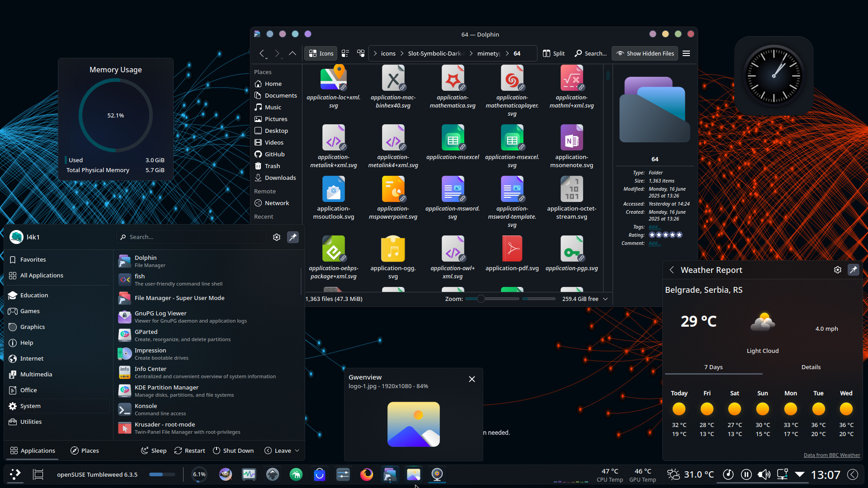Switch Dolphin to Details view mode
The image size is (868, 488).
(x=345, y=53)
